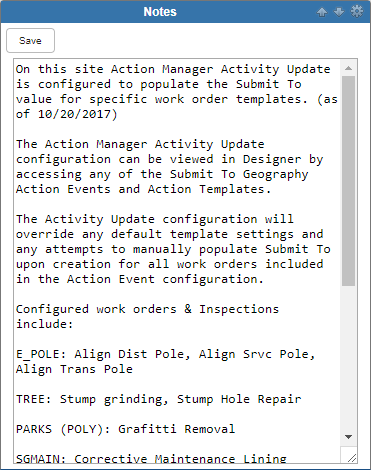Click on 'Align Trans Pole' text
This screenshot has height=470, width=371.
point(74,369)
